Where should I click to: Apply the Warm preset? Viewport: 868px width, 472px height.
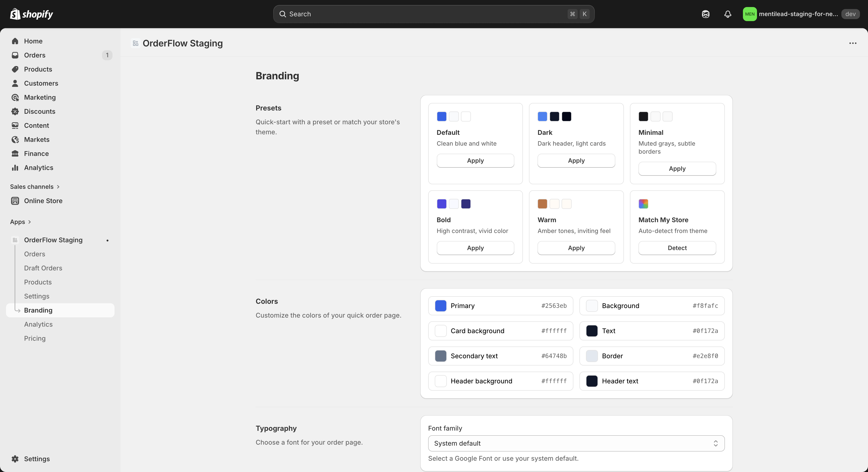(x=576, y=248)
